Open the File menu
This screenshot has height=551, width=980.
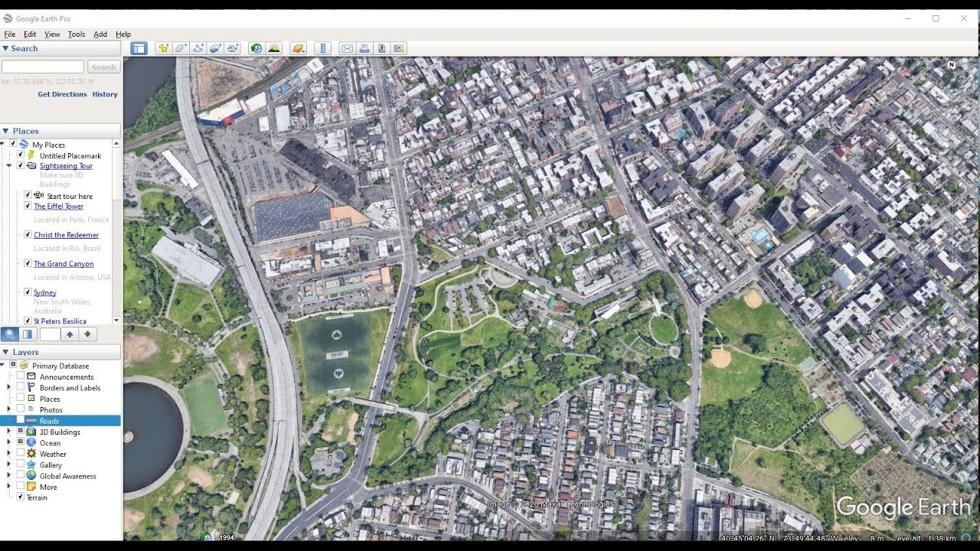click(10, 34)
